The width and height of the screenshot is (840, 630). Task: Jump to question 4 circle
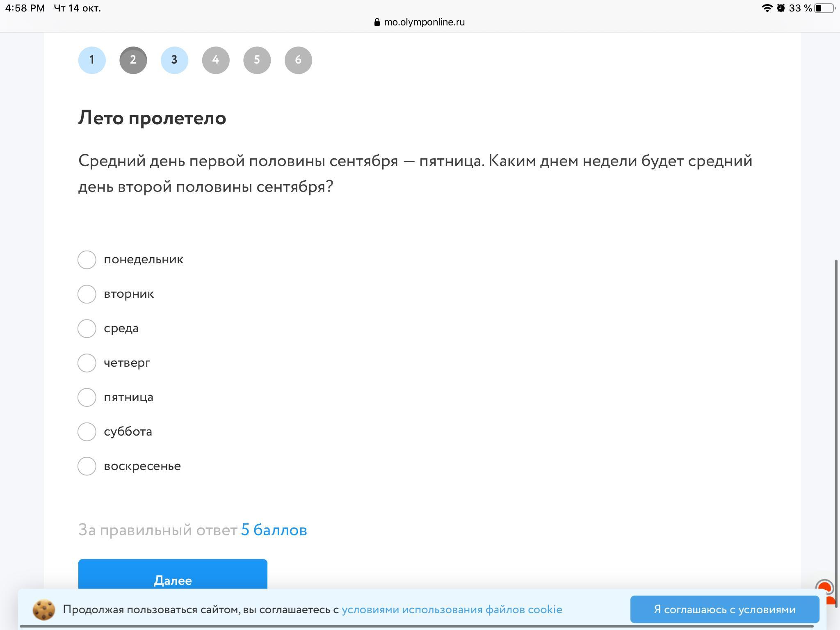coord(216,60)
